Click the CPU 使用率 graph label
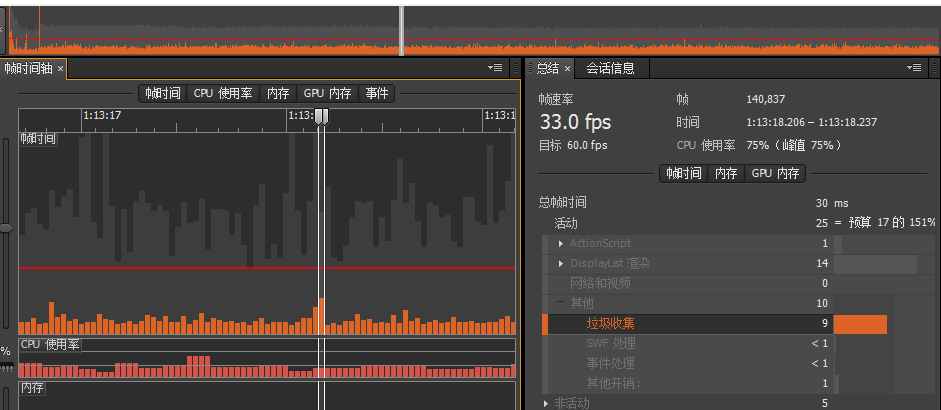The width and height of the screenshot is (941, 410). point(50,345)
